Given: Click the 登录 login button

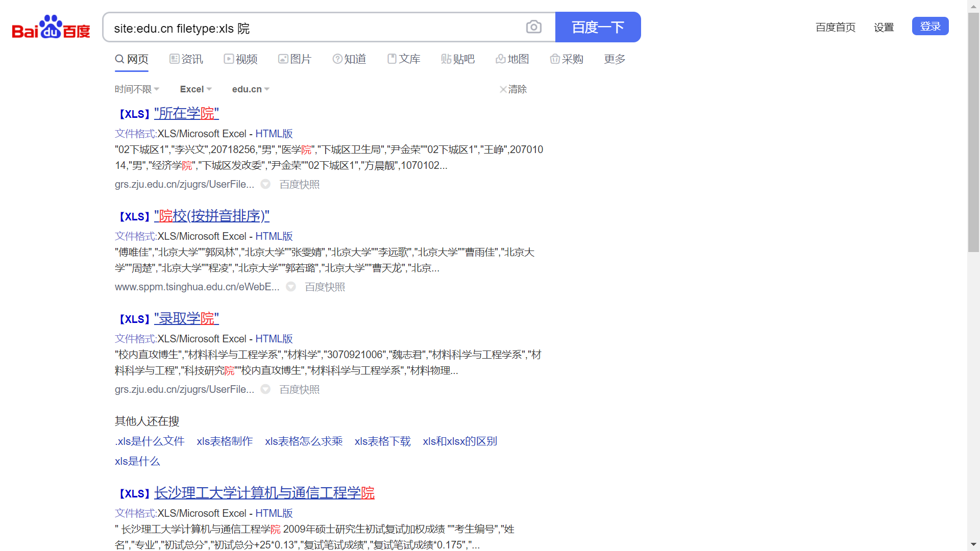Looking at the screenshot, I should (x=930, y=27).
